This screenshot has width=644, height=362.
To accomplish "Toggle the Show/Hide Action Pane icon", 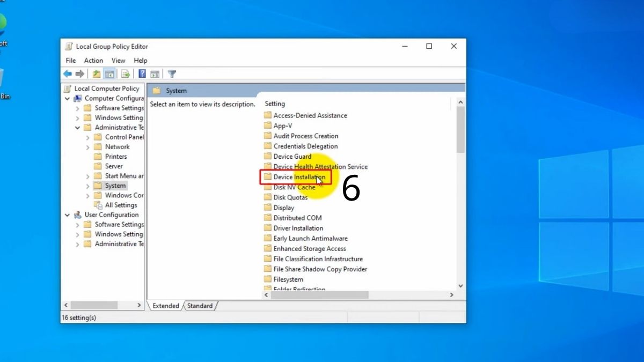I will pyautogui.click(x=155, y=74).
